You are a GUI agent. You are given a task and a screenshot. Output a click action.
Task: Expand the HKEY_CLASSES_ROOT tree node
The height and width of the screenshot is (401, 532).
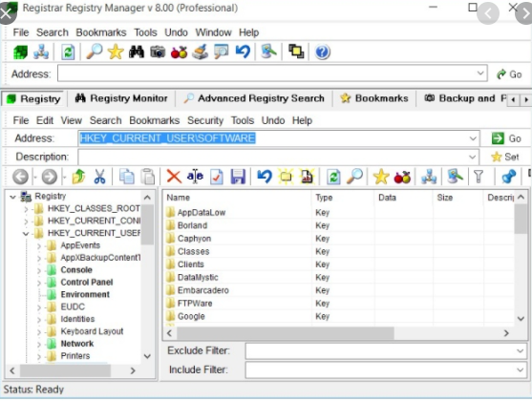pos(27,209)
